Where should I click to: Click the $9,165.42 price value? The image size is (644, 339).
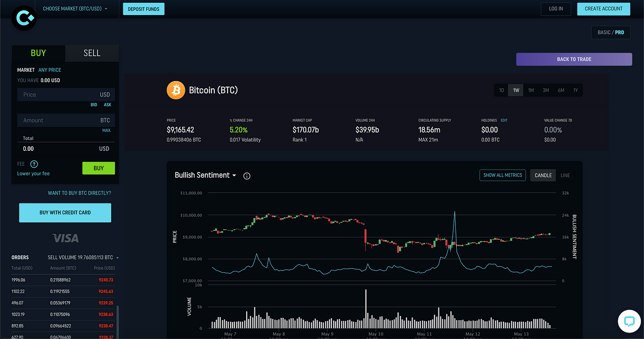point(180,130)
